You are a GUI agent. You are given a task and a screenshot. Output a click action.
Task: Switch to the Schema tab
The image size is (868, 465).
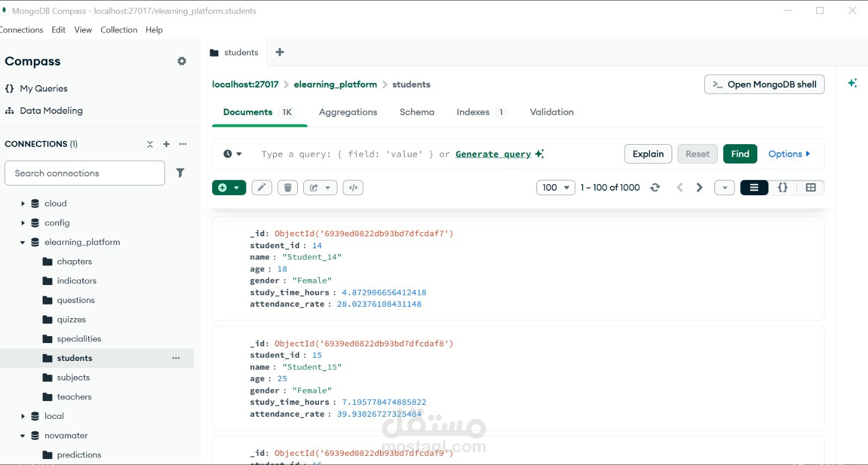[x=417, y=112]
